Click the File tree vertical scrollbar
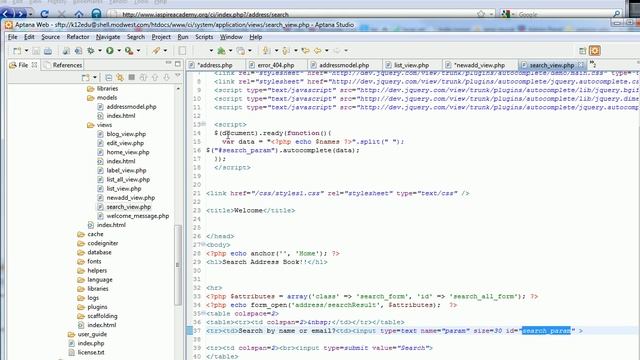The width and height of the screenshot is (640, 360). click(178, 265)
